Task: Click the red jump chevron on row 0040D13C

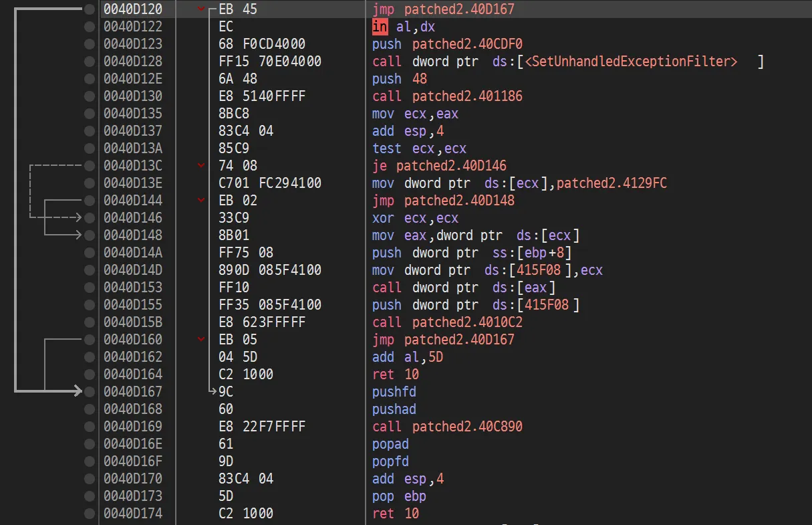Action: [x=202, y=166]
